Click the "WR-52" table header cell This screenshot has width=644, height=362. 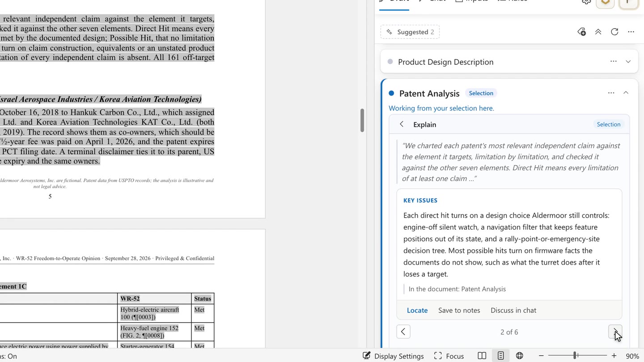point(155,299)
